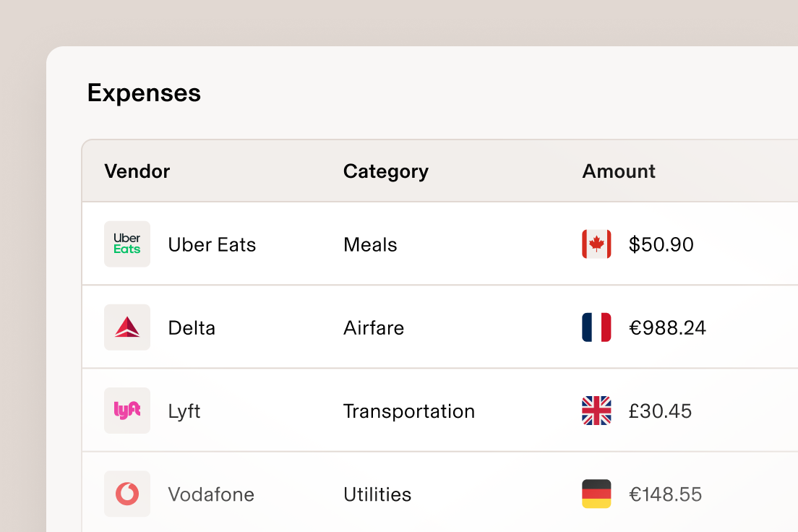Select the Delta airline logo icon
The width and height of the screenshot is (798, 532).
(x=127, y=327)
